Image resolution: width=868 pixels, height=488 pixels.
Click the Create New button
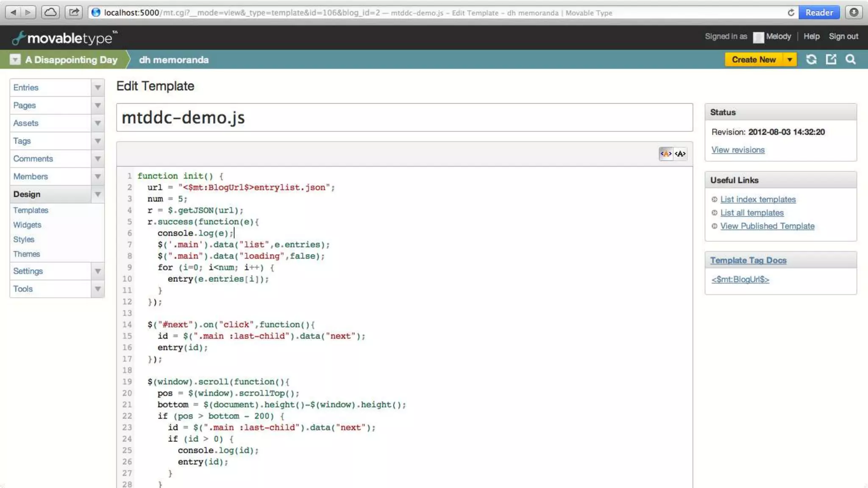[x=754, y=60]
